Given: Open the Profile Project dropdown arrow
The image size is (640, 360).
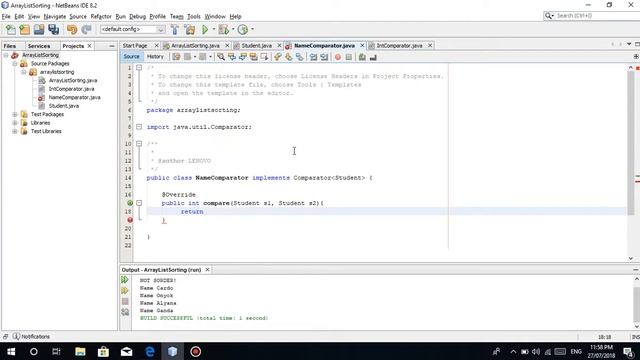Looking at the screenshot, I should (x=252, y=29).
